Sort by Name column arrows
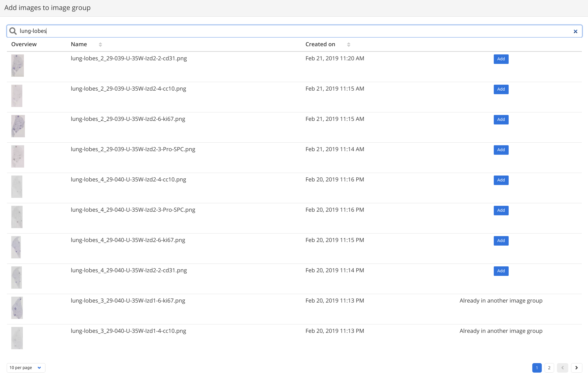Viewport: 588px width, 388px height. pyautogui.click(x=100, y=45)
